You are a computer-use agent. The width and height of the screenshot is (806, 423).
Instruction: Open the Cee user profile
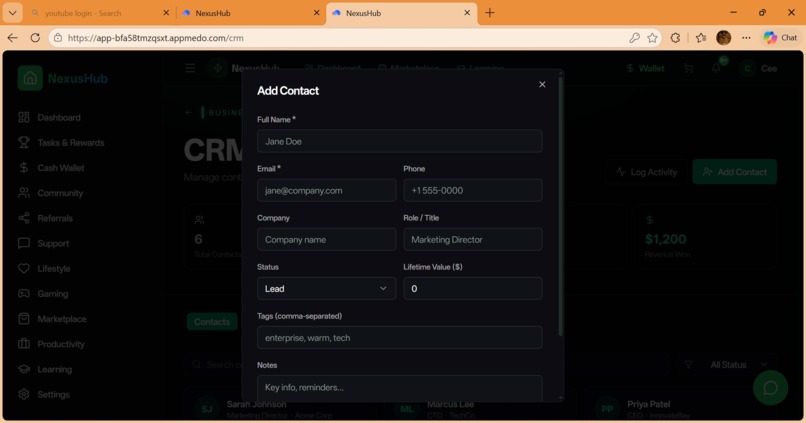759,68
